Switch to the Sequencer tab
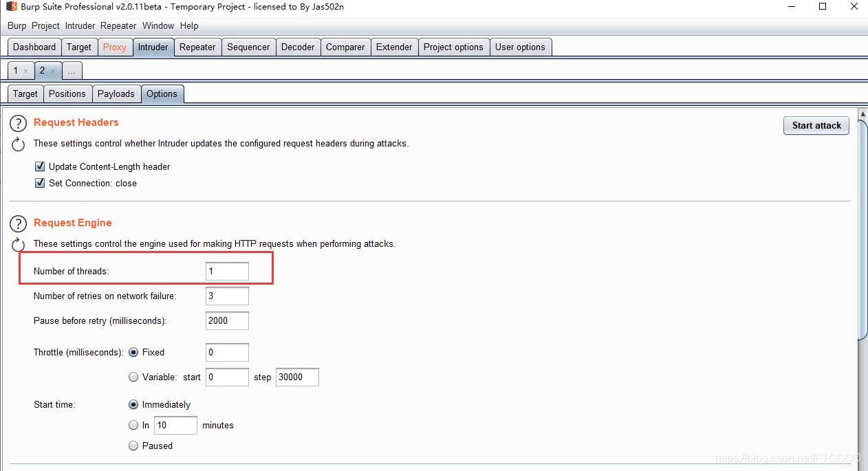 coord(248,47)
